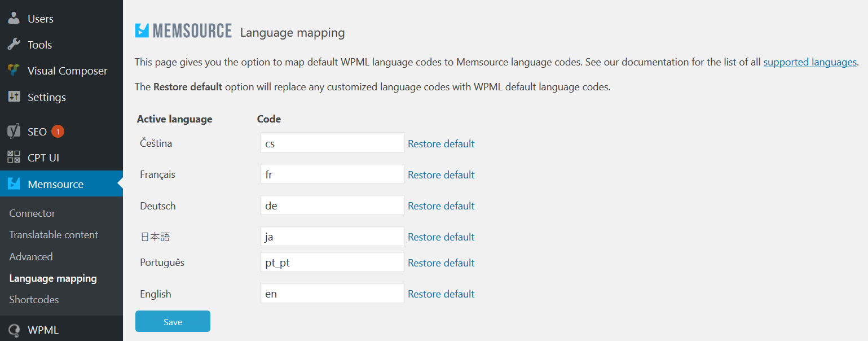The width and height of the screenshot is (868, 341).
Task: Restore default code for Čeština
Action: click(441, 143)
